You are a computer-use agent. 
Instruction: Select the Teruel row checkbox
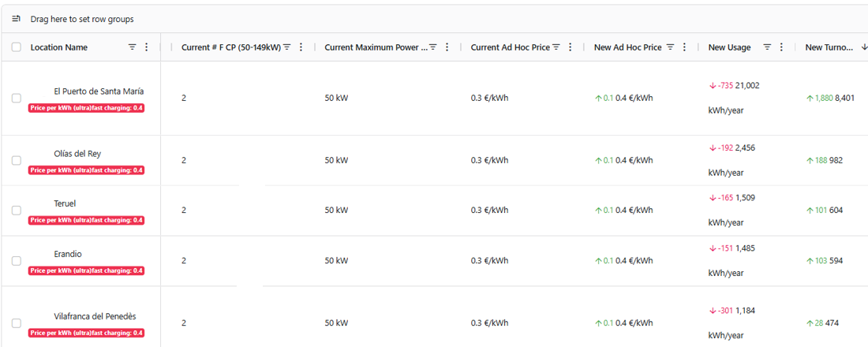pyautogui.click(x=17, y=211)
